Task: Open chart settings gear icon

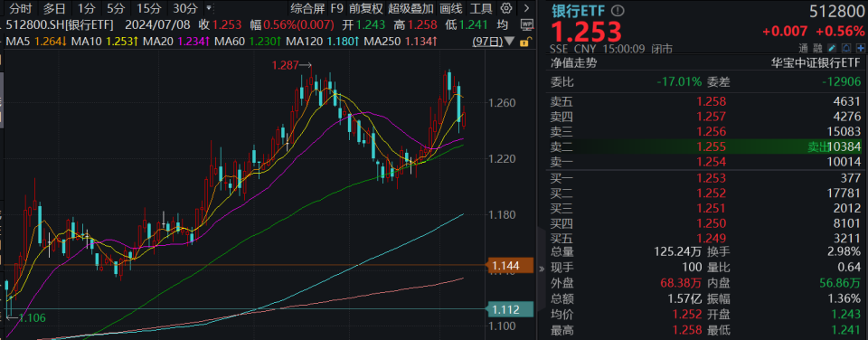Action: (505, 8)
